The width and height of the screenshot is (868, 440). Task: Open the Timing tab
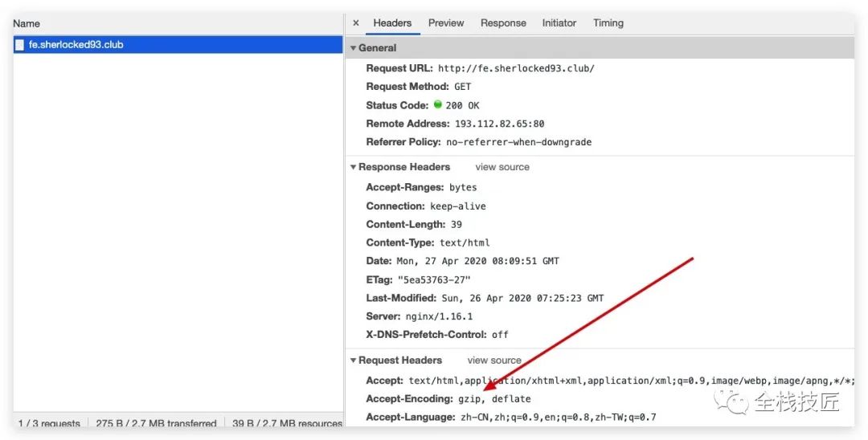pyautogui.click(x=608, y=23)
